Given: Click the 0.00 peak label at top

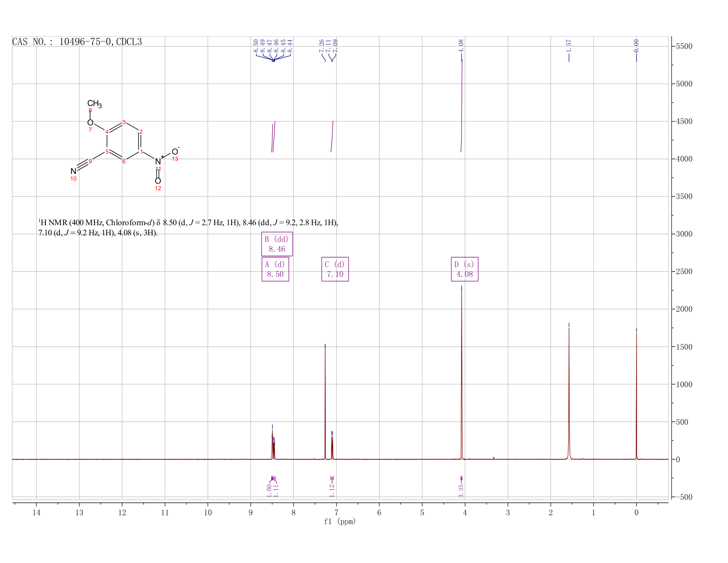Looking at the screenshot, I should click(x=636, y=45).
